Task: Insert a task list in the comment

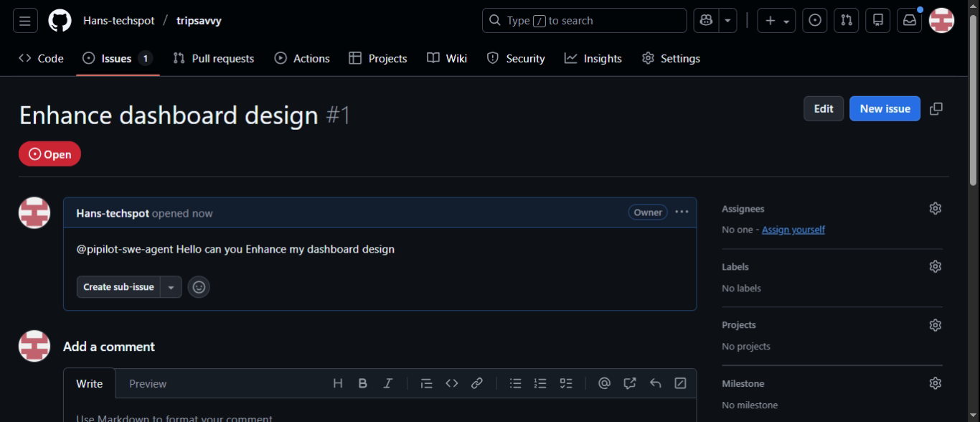Action: click(566, 384)
